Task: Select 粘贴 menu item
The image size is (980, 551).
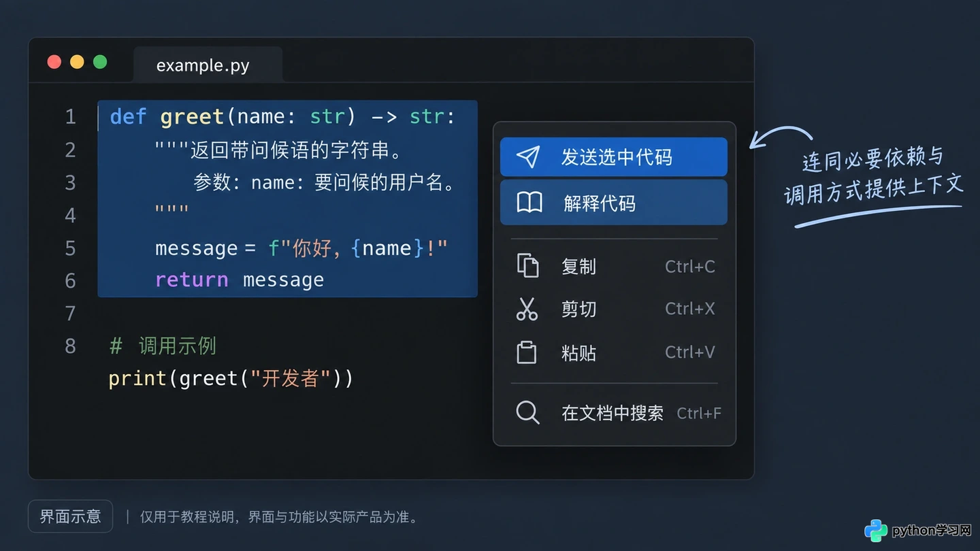Action: pyautogui.click(x=615, y=352)
